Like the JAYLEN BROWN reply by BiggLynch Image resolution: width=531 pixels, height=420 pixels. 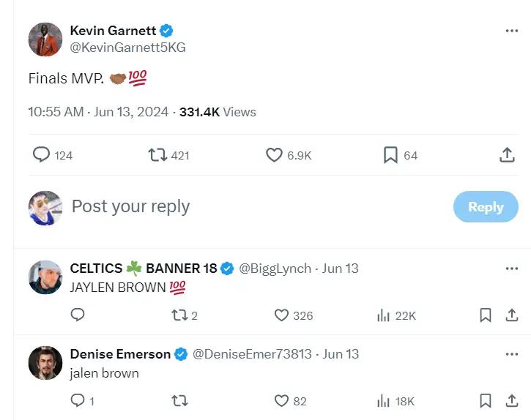pos(281,315)
